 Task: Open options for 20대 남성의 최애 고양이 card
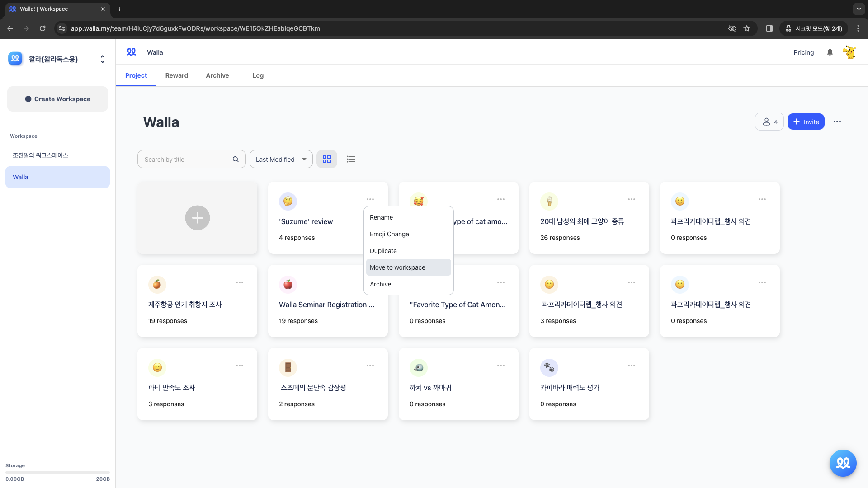[632, 199]
